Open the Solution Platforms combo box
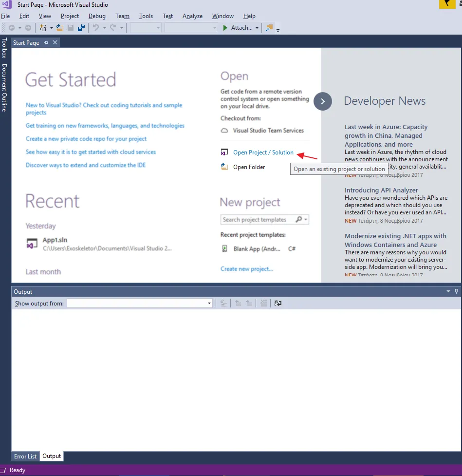Image resolution: width=462 pixels, height=476 pixels. pos(191,28)
